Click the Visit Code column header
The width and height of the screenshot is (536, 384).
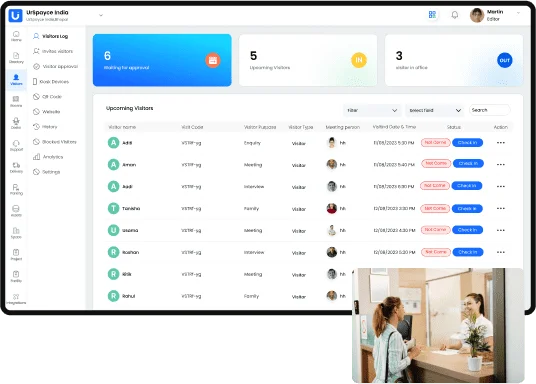click(x=192, y=127)
